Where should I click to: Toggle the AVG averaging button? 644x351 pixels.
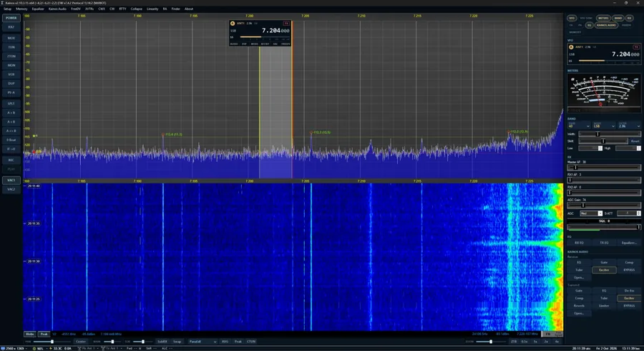(x=225, y=342)
